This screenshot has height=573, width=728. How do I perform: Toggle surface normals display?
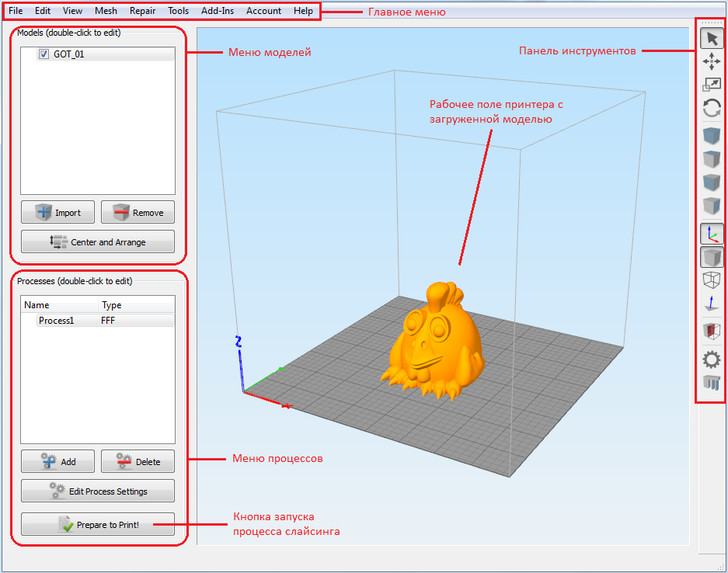(x=712, y=304)
